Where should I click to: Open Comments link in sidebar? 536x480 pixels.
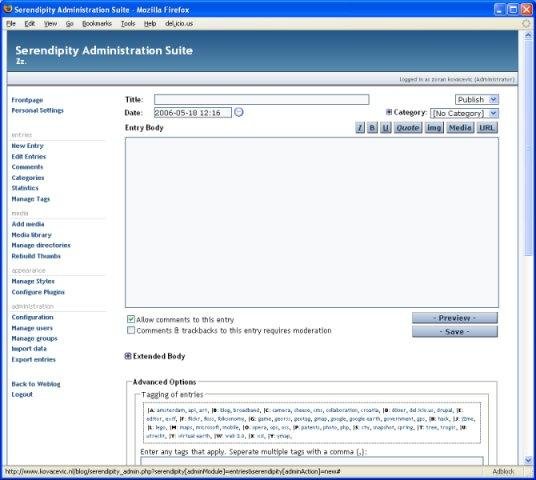(x=27, y=167)
